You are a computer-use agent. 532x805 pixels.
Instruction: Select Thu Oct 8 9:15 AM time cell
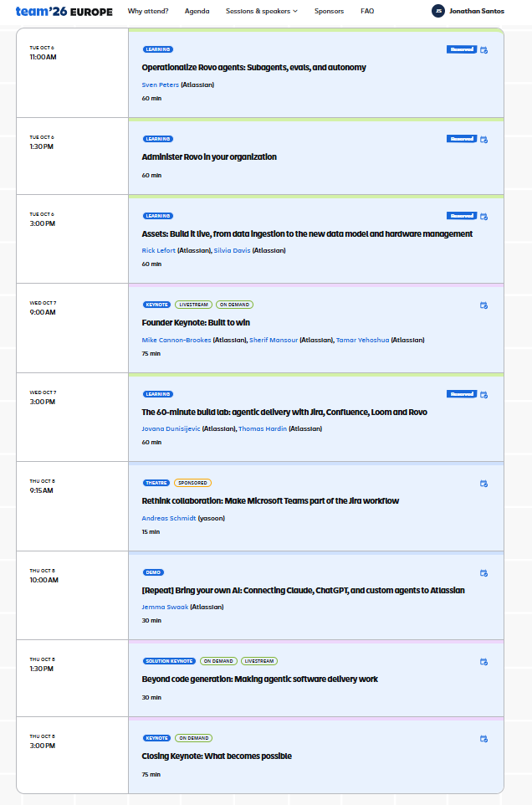pyautogui.click(x=72, y=506)
